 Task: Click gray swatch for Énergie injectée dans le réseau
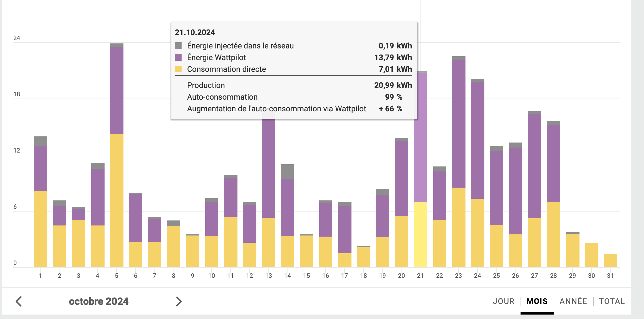[178, 46]
